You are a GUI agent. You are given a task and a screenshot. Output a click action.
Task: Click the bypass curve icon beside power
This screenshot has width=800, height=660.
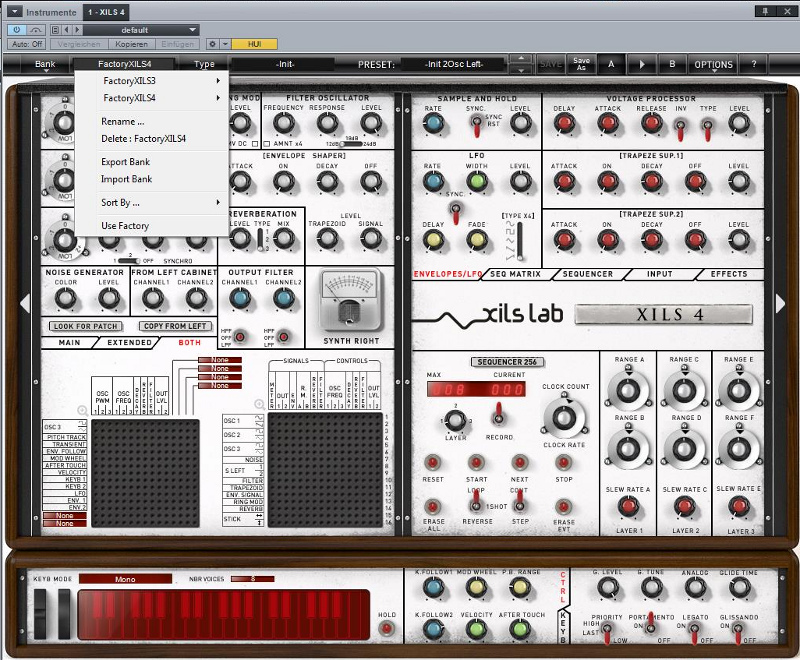[35, 30]
